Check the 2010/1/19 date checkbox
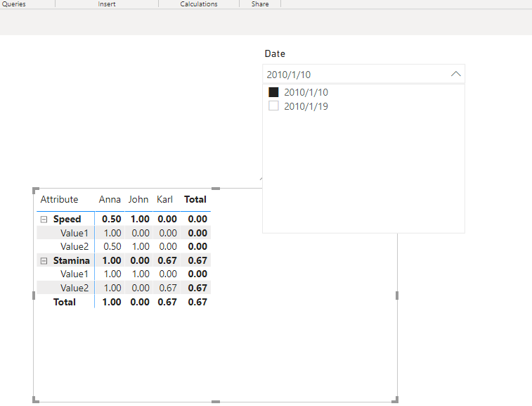The image size is (532, 406). coord(273,106)
